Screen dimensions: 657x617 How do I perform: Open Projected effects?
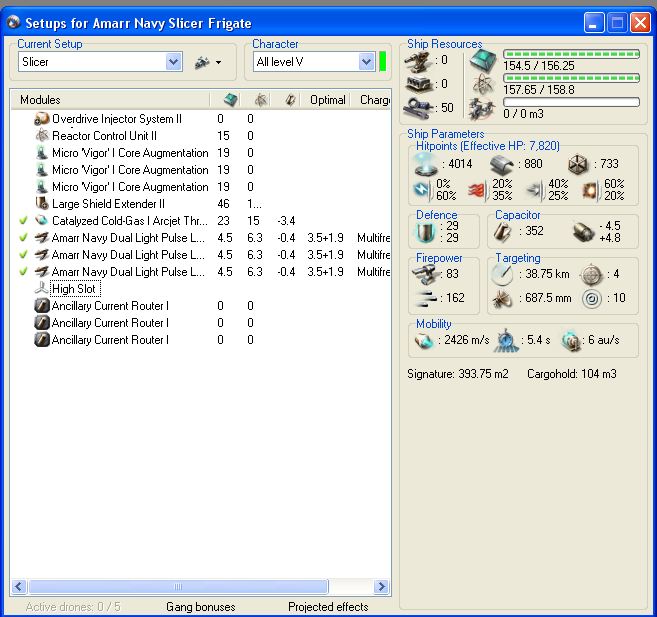point(328,606)
